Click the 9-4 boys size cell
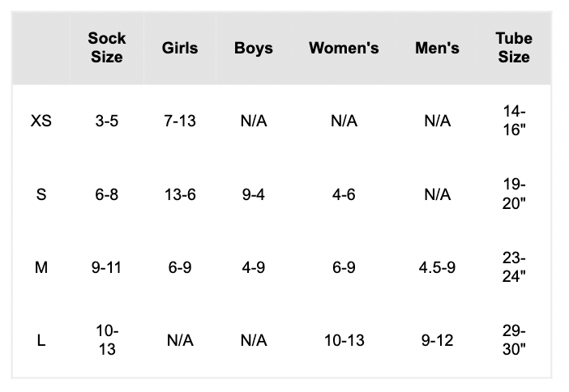This screenshot has width=569, height=392. pyautogui.click(x=253, y=194)
